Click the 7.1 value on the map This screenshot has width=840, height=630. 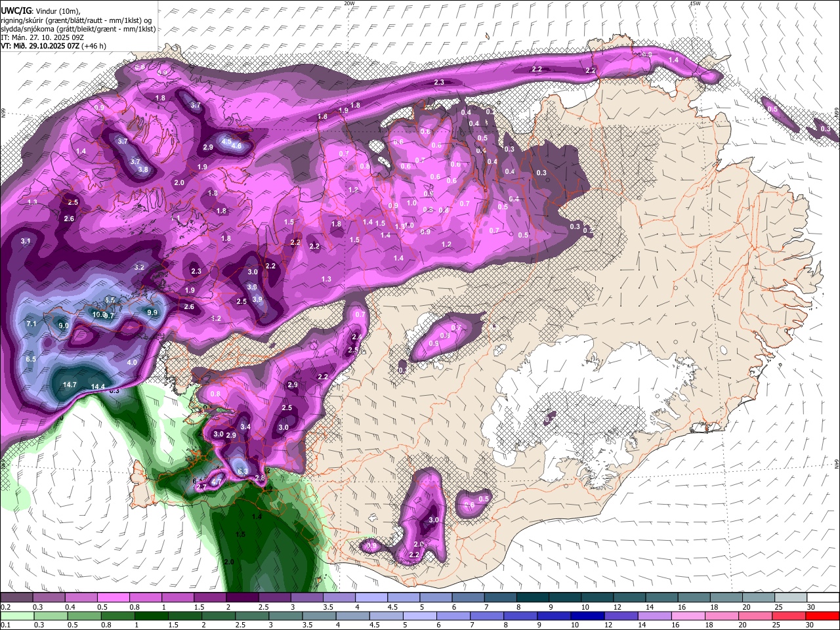(31, 324)
